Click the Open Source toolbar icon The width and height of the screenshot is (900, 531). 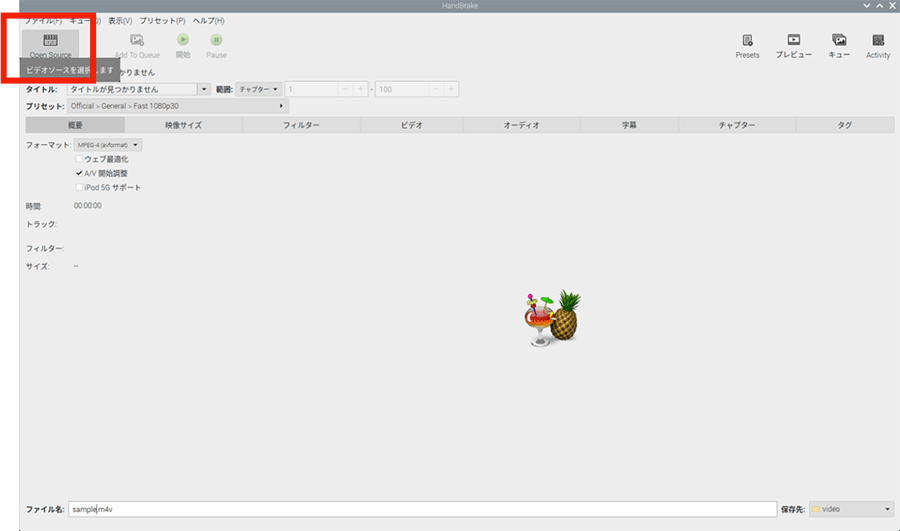(51, 41)
